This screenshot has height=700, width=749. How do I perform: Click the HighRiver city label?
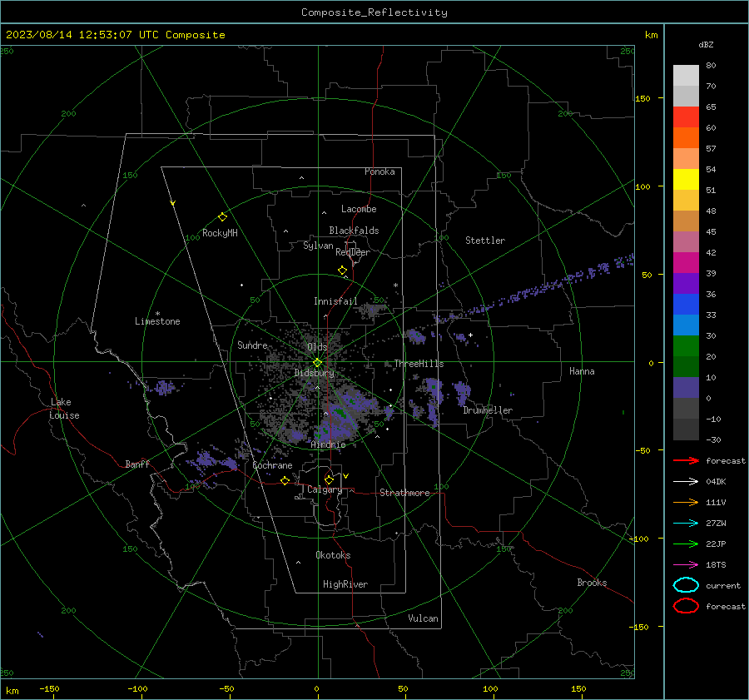click(345, 584)
